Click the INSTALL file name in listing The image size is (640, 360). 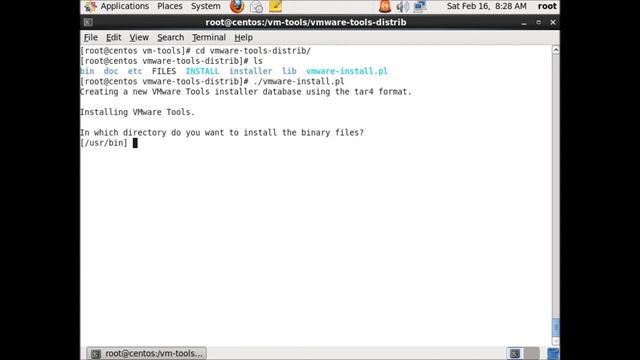[202, 71]
